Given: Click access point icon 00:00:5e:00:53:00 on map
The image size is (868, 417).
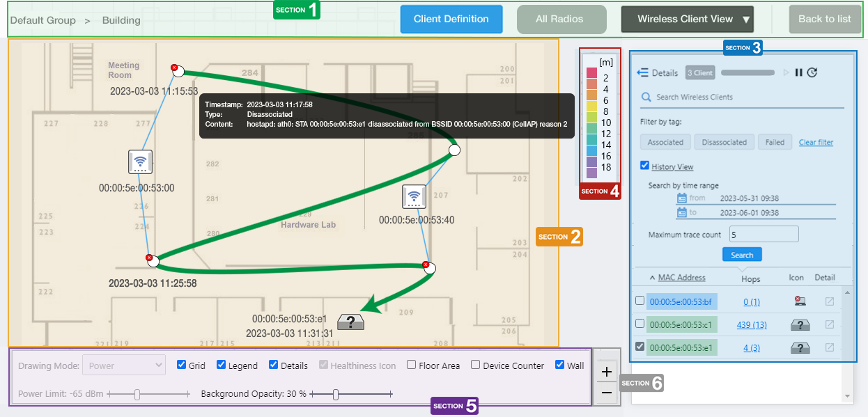Looking at the screenshot, I should point(140,162).
